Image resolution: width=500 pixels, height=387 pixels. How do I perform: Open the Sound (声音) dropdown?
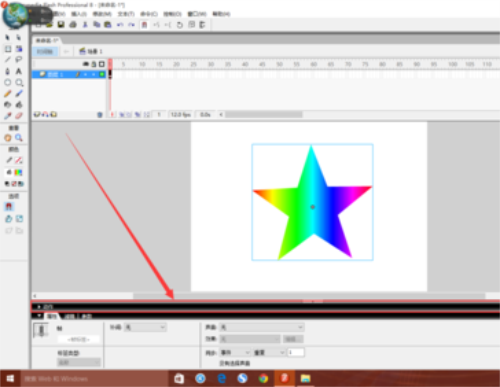pos(262,327)
